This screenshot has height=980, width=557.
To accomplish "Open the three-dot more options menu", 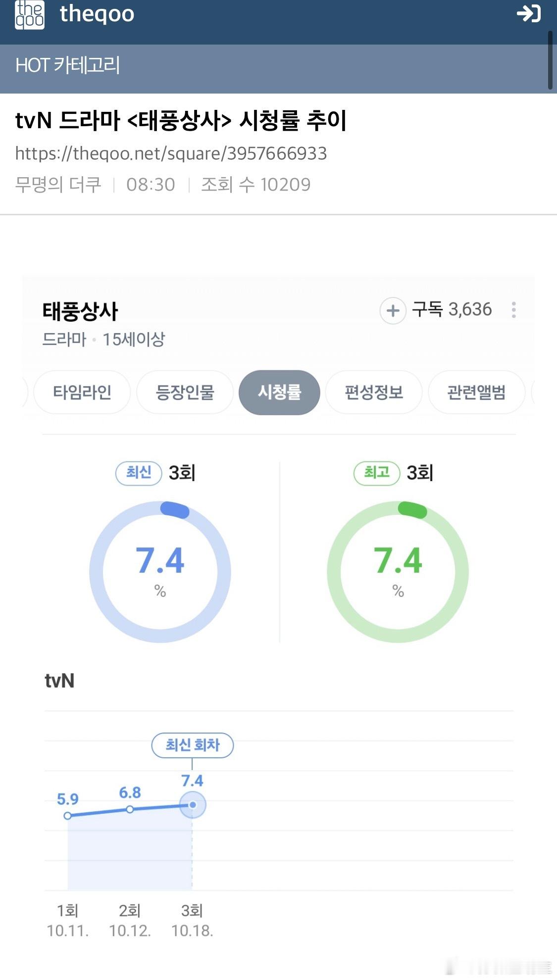I will click(x=514, y=310).
